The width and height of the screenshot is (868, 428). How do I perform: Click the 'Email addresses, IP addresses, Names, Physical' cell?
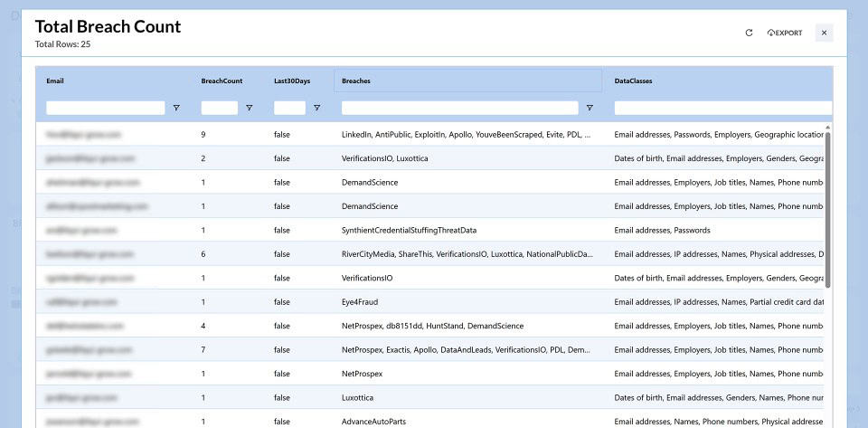click(719, 254)
